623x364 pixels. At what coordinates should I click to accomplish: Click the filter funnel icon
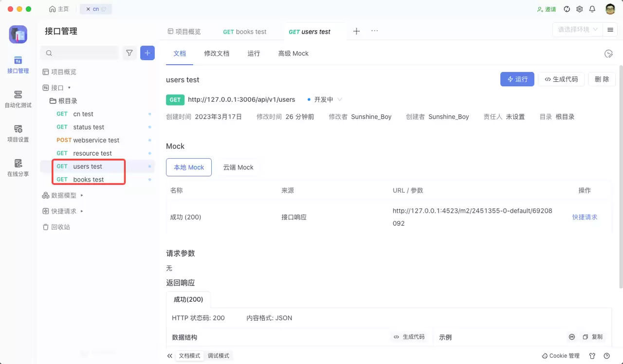tap(129, 53)
